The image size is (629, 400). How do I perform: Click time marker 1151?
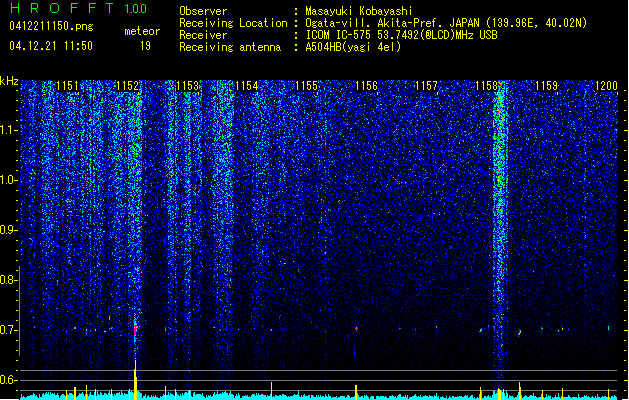click(67, 86)
